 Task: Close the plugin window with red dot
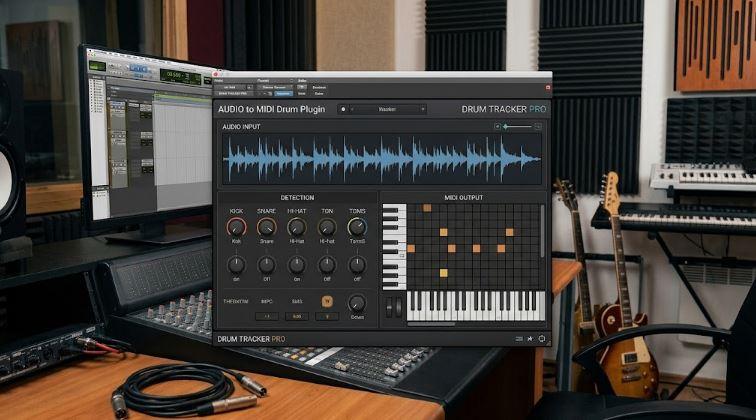(217, 74)
